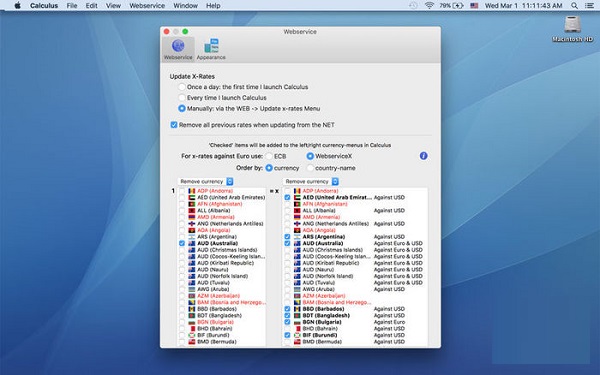Toggle 'Remove all previous rates' checkbox
The image size is (600, 375).
point(174,125)
